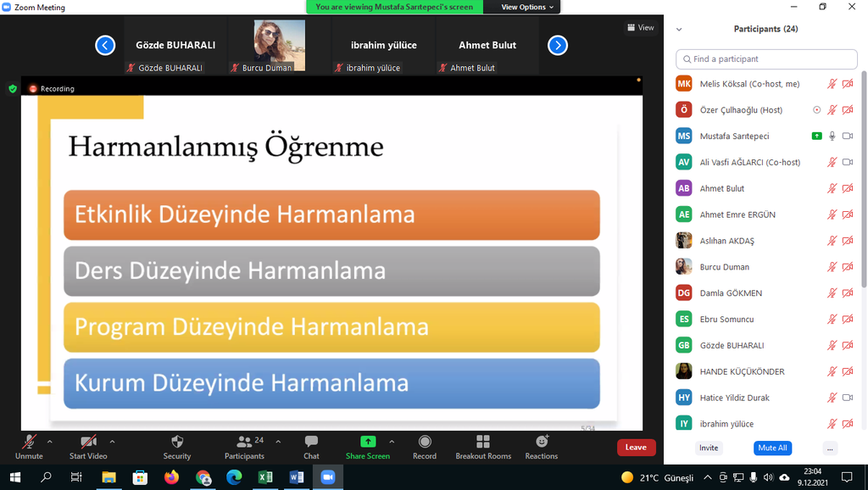Open the Reactions menu

click(x=542, y=443)
